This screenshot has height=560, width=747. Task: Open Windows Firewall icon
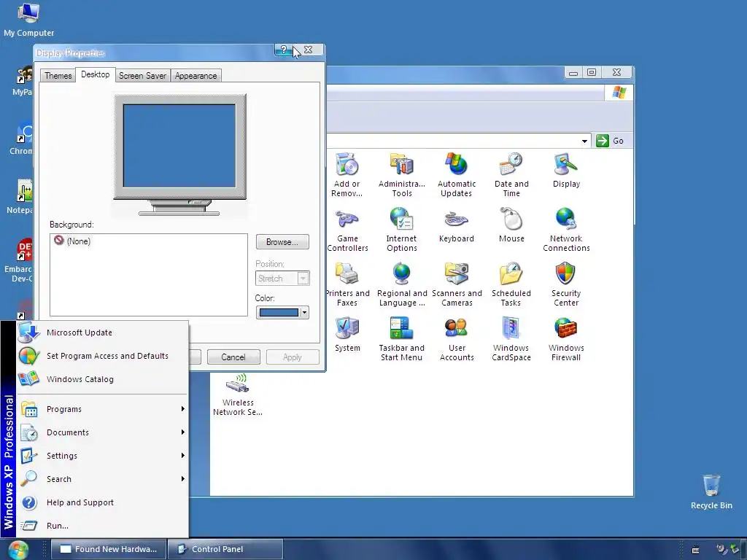coord(566,339)
